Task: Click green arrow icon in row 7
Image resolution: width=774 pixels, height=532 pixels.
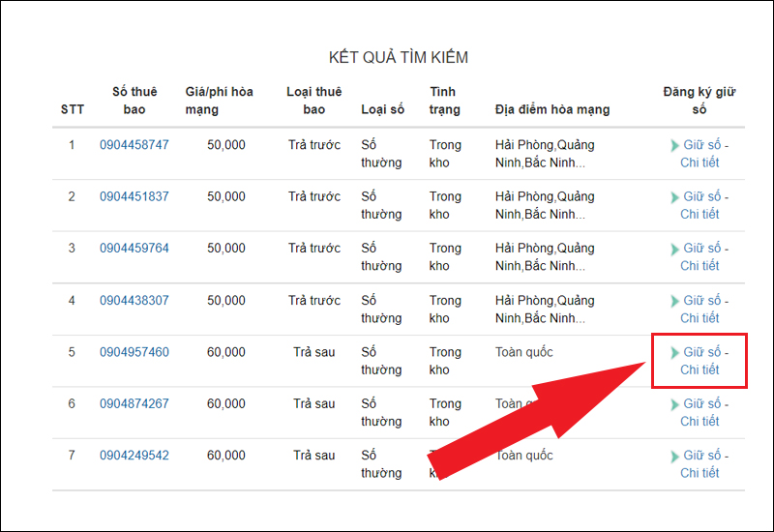Action: [x=674, y=457]
